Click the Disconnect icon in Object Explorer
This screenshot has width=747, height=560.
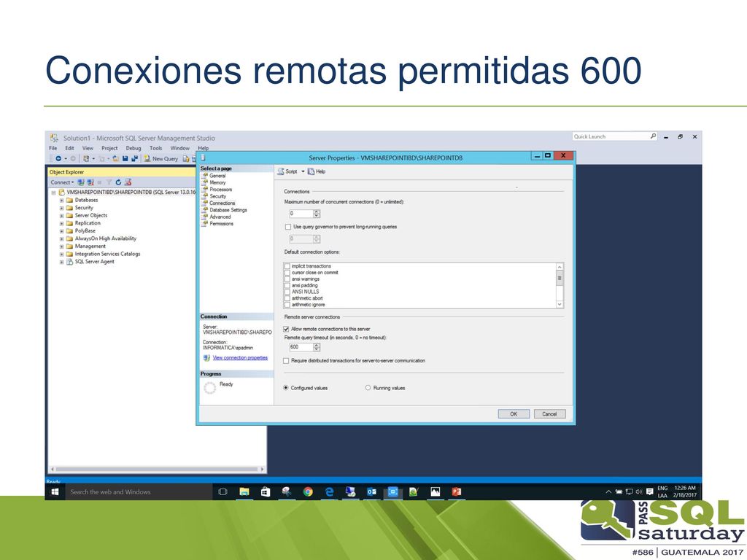coord(90,182)
